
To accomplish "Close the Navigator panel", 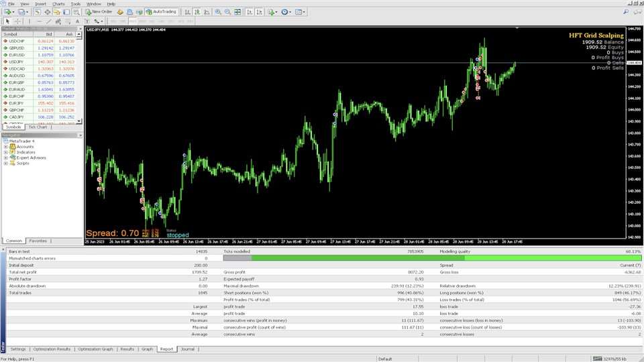I will [80, 135].
